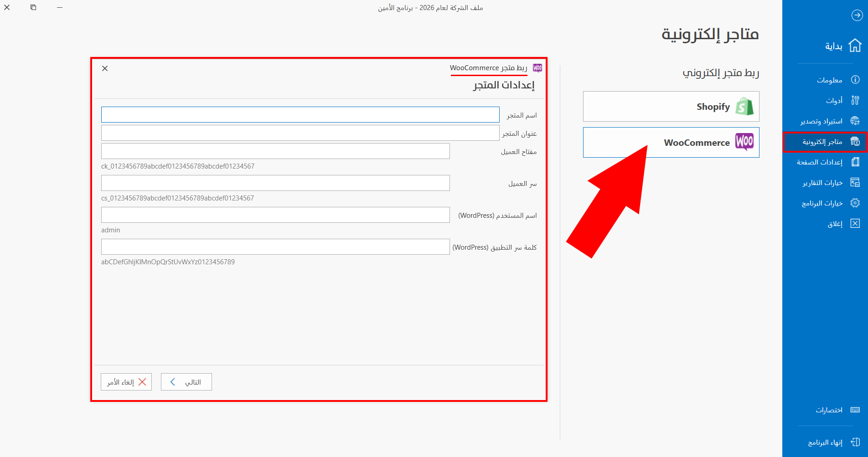Screen dimensions: 868x457
Task: Focus the عنوان المتجر input field
Action: [x=300, y=133]
